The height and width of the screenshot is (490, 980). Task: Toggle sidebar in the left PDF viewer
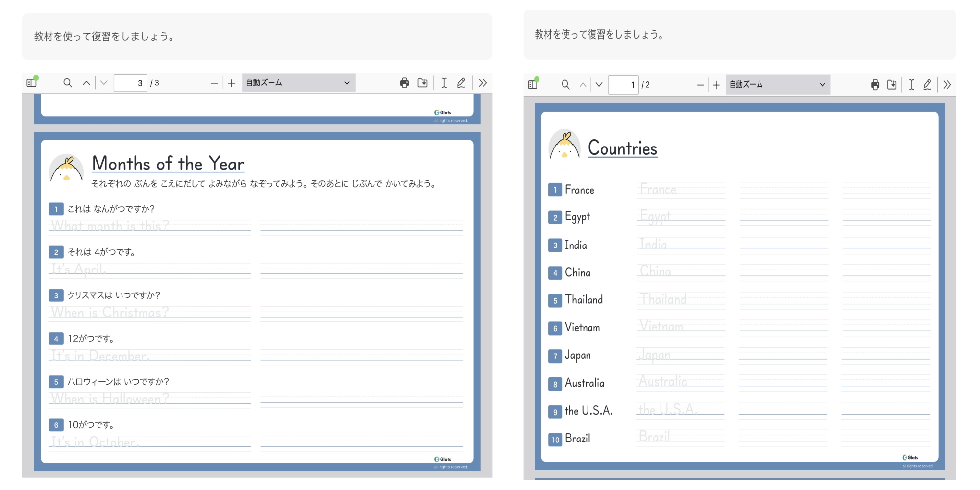tap(32, 83)
